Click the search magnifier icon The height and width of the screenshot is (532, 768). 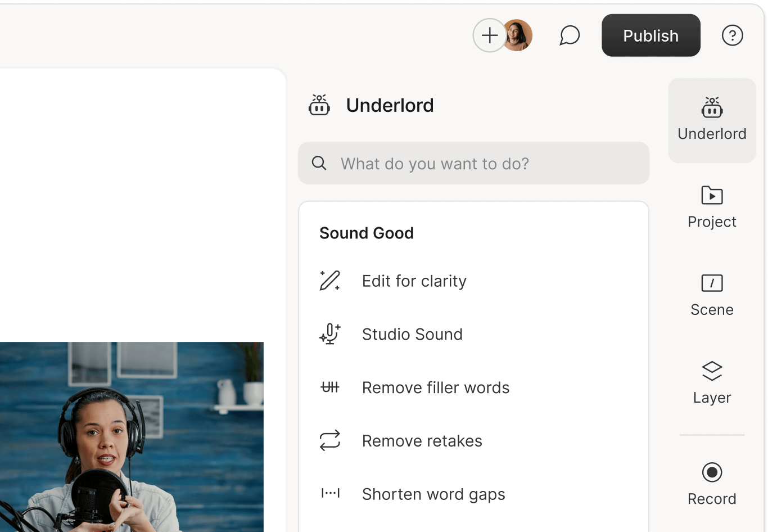coord(319,164)
